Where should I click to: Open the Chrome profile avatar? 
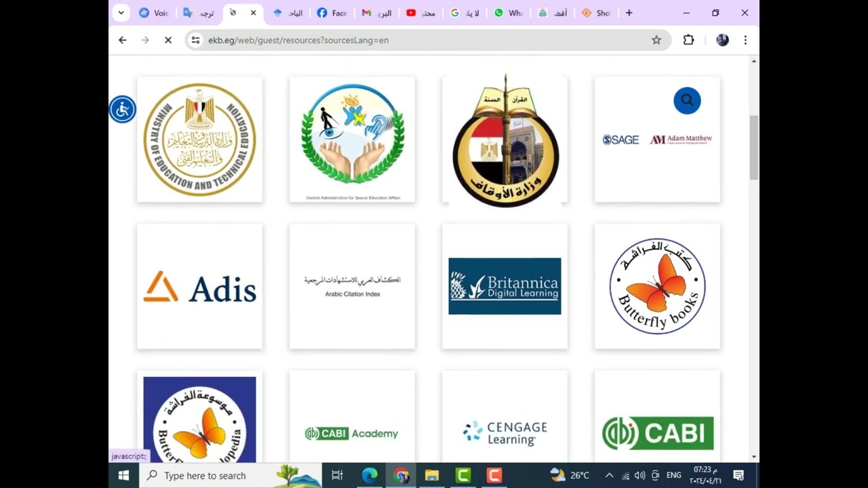coord(722,40)
